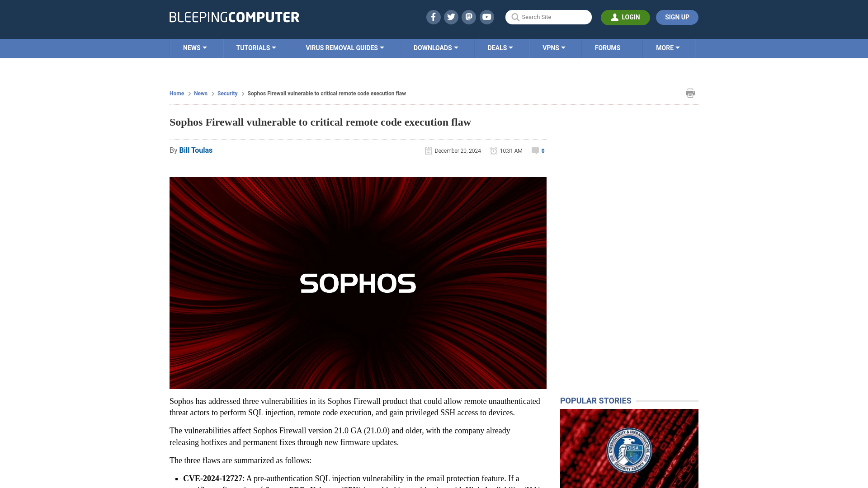Open the YouTube social icon link
Image resolution: width=868 pixels, height=488 pixels.
coord(486,17)
